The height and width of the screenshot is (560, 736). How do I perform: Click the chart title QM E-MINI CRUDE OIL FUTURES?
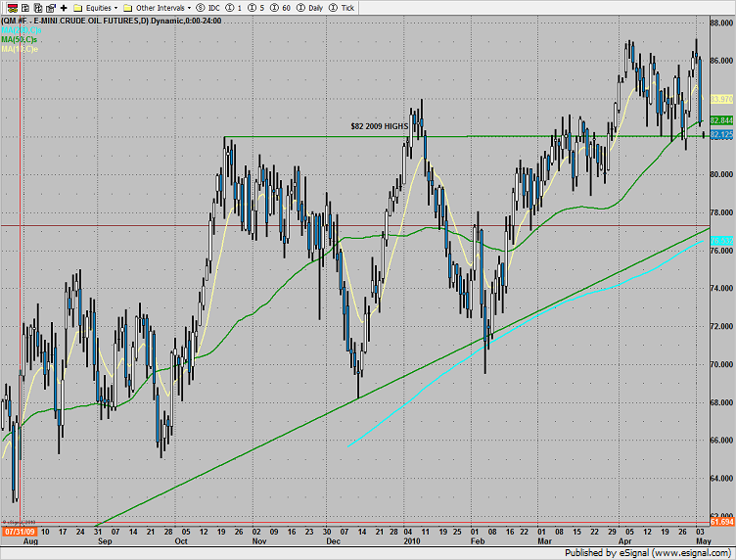coord(112,22)
